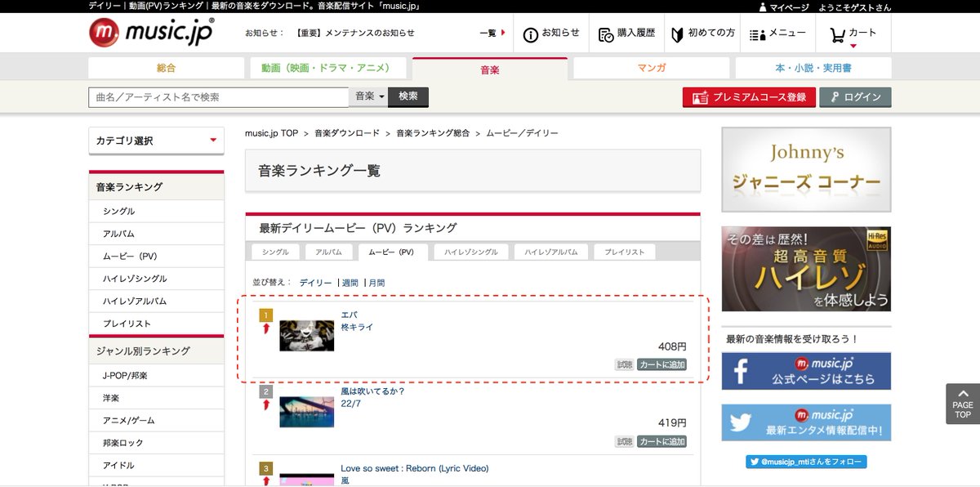Open お知らせ 一覧 list link
This screenshot has height=487, width=980.
click(492, 34)
